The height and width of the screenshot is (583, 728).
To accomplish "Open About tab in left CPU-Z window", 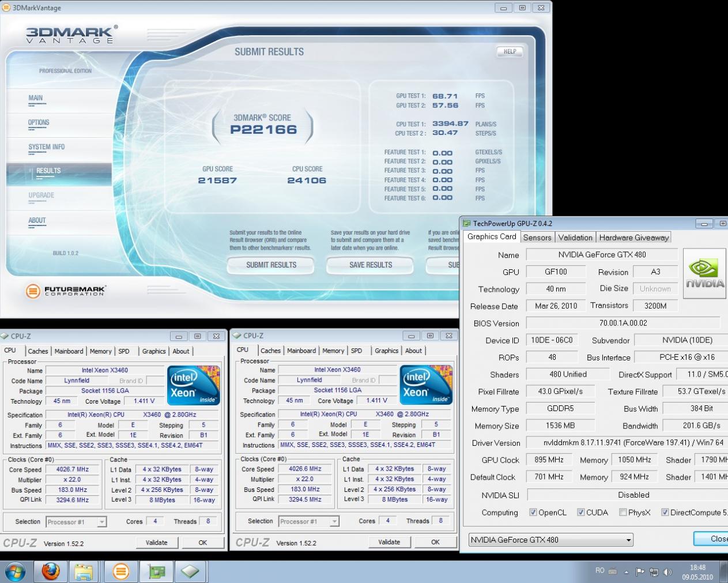I will [x=181, y=351].
